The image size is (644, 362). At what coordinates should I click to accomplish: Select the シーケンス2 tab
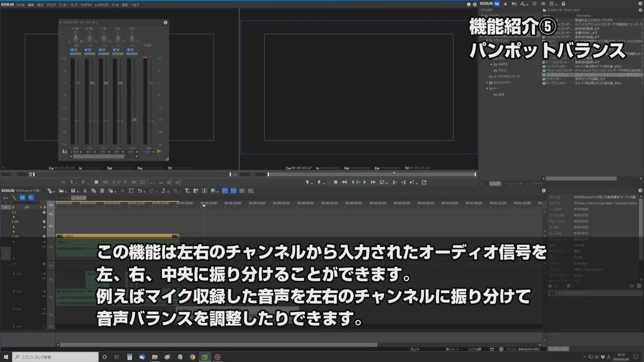[x=79, y=198]
